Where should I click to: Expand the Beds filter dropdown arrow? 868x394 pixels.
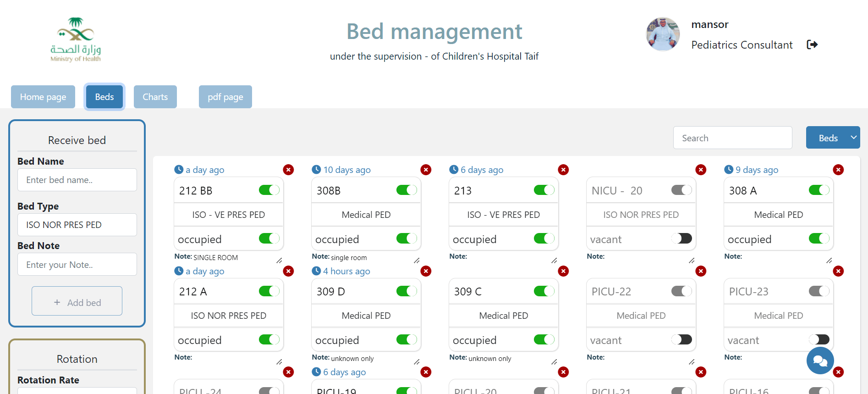[x=853, y=138]
